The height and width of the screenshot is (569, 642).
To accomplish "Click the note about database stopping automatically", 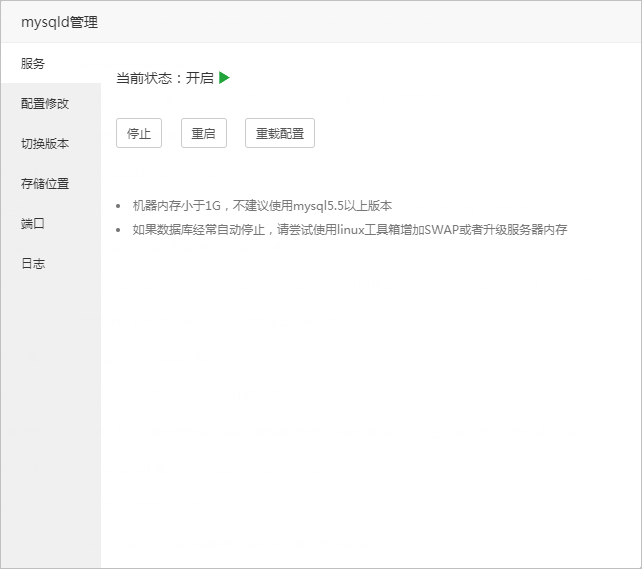I will coord(349,229).
